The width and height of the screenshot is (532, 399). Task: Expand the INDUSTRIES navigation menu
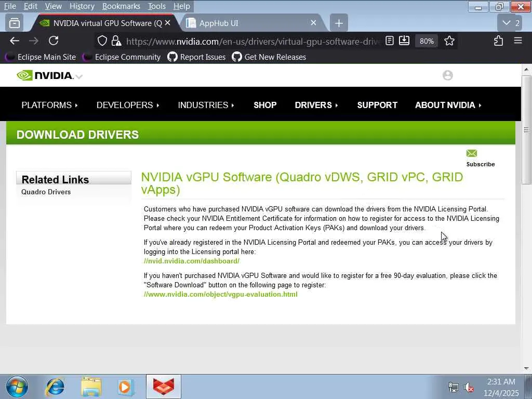[x=206, y=105]
